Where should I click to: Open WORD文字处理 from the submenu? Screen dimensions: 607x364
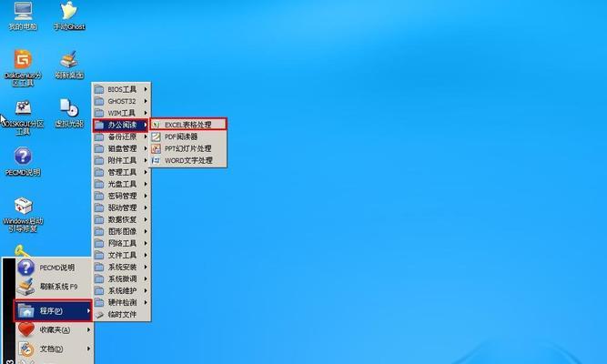pos(188,160)
